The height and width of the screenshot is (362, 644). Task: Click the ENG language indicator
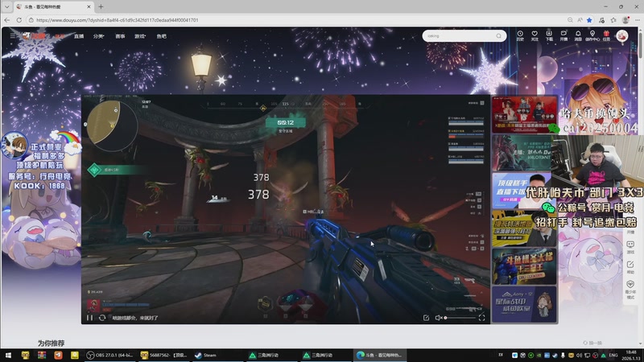pos(613,355)
